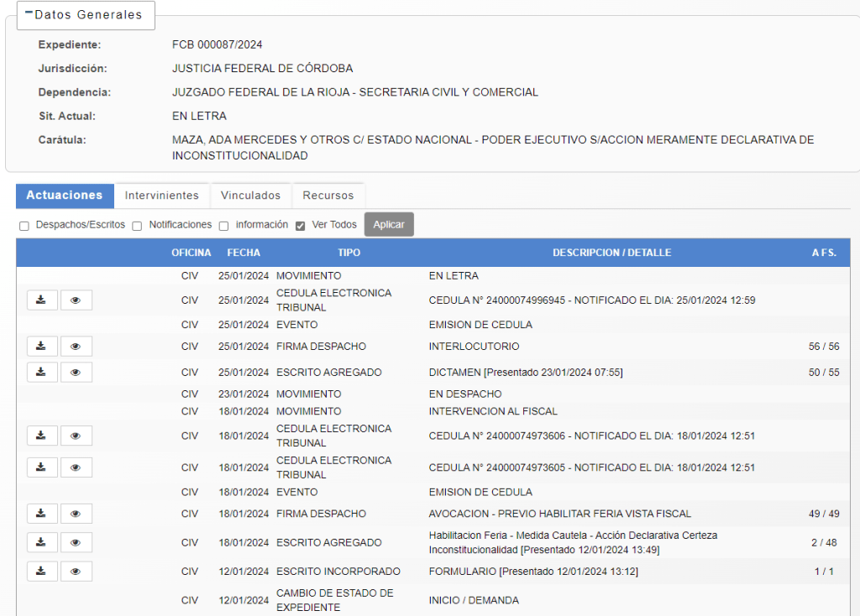
Task: Click the 49 / 49 fojas value
Action: coord(824,514)
